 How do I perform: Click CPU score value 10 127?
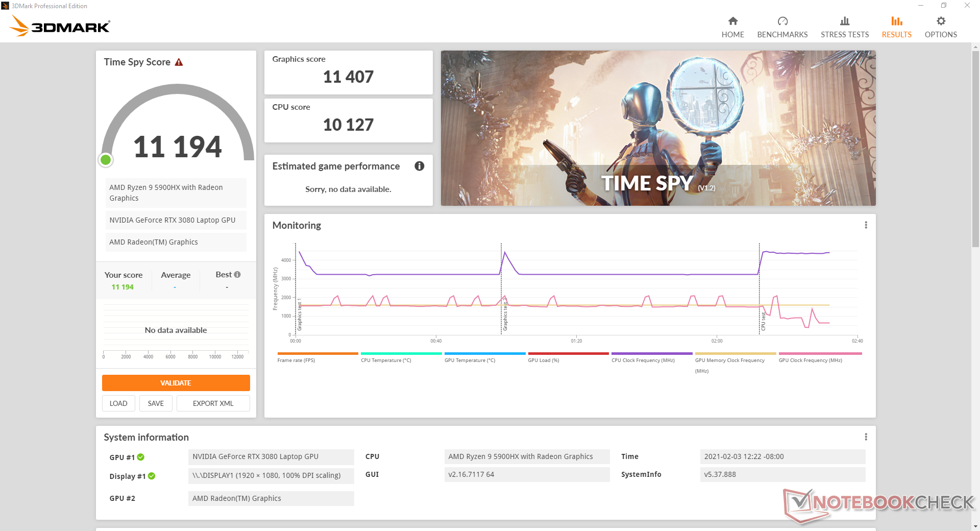click(348, 125)
